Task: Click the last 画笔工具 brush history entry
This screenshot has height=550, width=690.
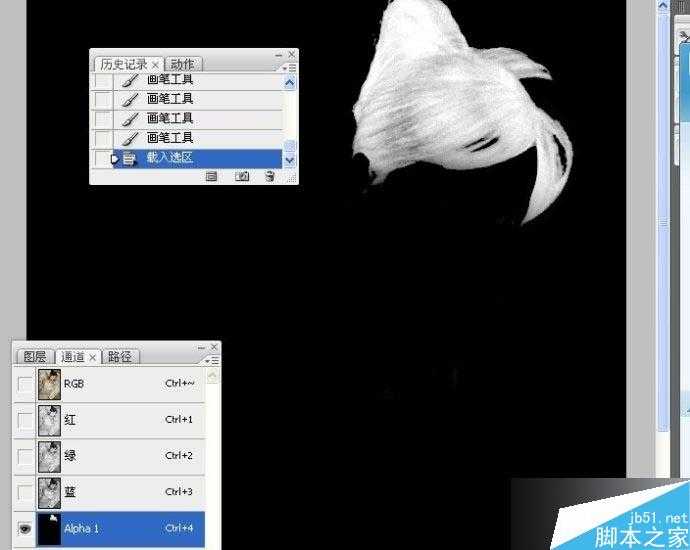Action: (197, 139)
